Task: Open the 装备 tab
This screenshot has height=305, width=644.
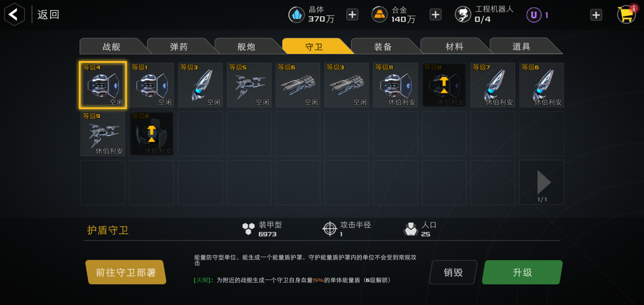Action: click(383, 46)
